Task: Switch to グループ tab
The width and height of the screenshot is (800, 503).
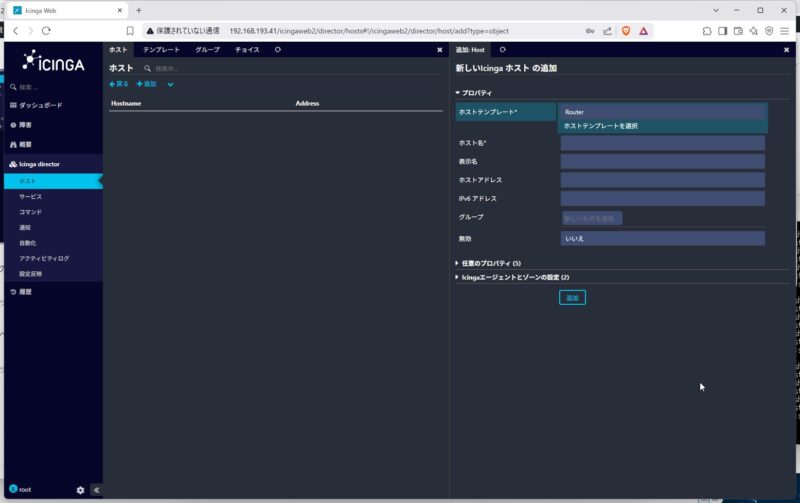Action: coord(208,49)
